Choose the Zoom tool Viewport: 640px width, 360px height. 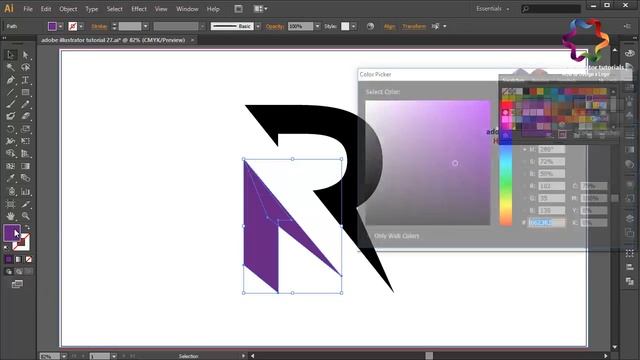[25, 216]
